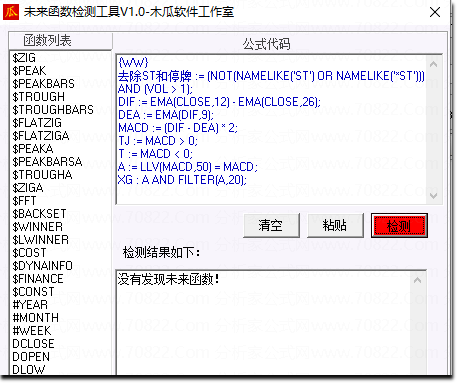Select #MONTH in the function list
The height and width of the screenshot is (383, 458).
(35, 318)
